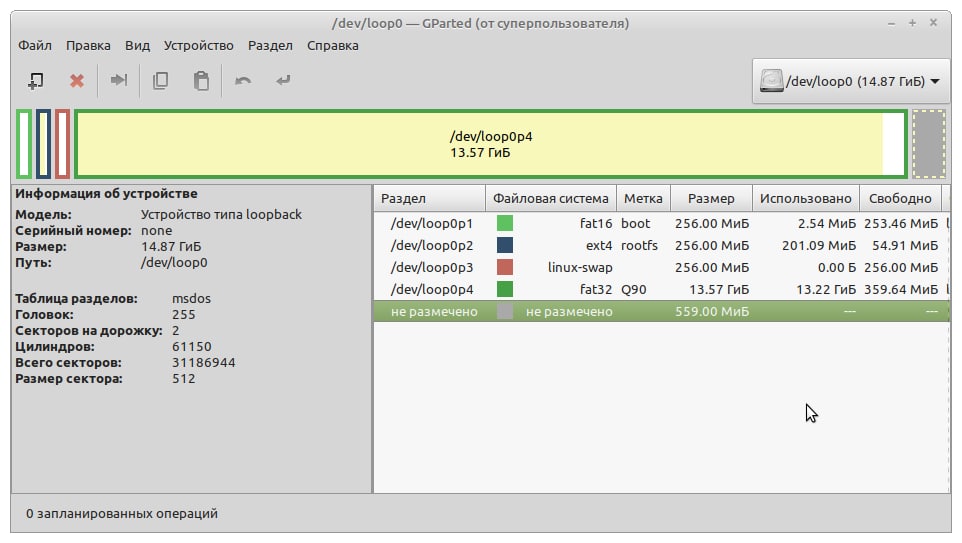The width and height of the screenshot is (962, 543).
Task: Open the Файл menu
Action: point(34,45)
